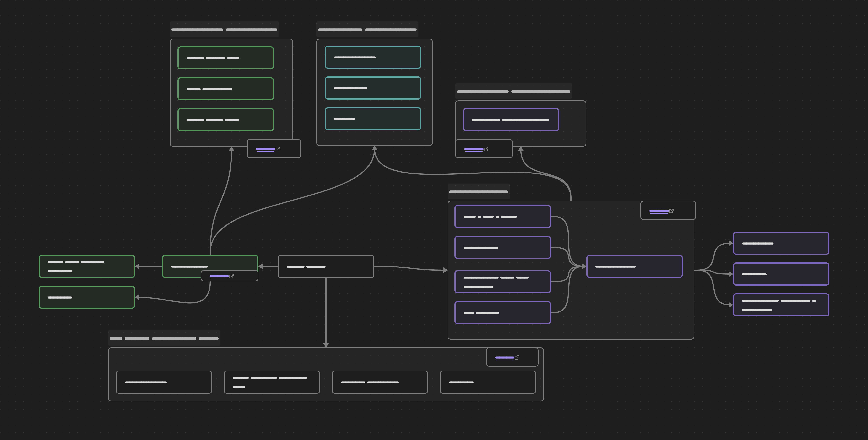Viewport: 868px width, 440px height.
Task: Select the central gray hub node
Action: tap(326, 266)
